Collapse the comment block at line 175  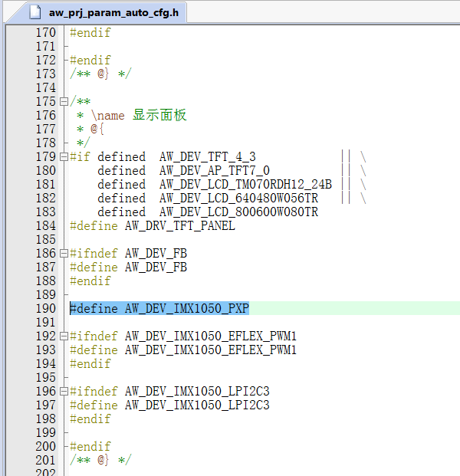[64, 101]
